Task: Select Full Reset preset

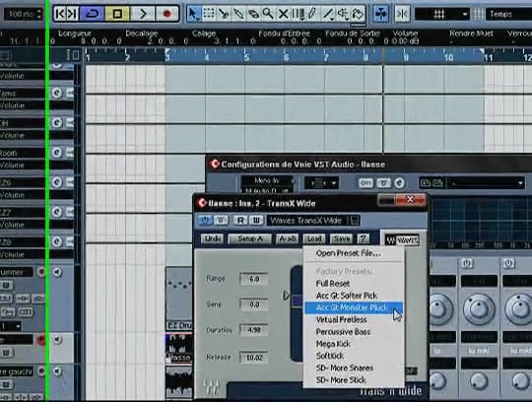Action: (333, 283)
